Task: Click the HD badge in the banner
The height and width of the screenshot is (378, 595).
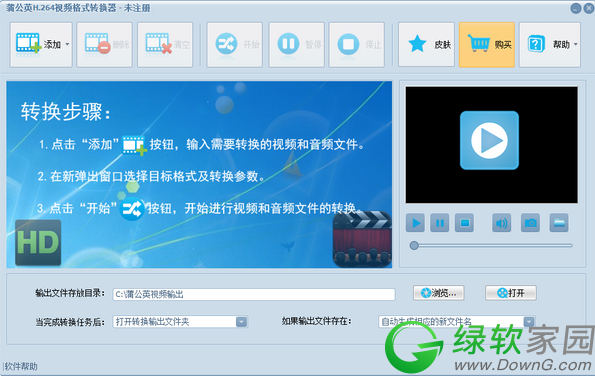Action: pyautogui.click(x=38, y=243)
